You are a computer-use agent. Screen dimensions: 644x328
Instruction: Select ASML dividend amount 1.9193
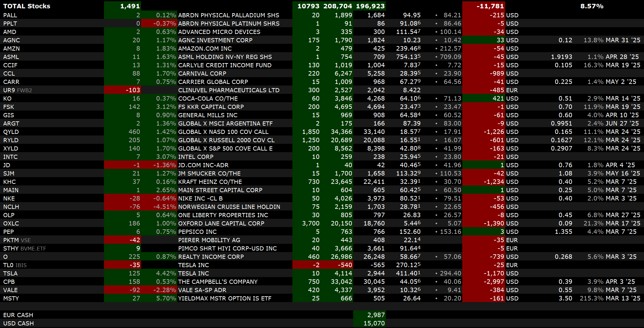click(x=561, y=57)
